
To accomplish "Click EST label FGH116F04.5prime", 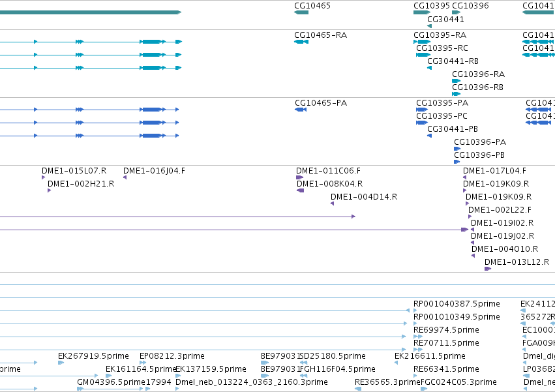I will point(338,369).
